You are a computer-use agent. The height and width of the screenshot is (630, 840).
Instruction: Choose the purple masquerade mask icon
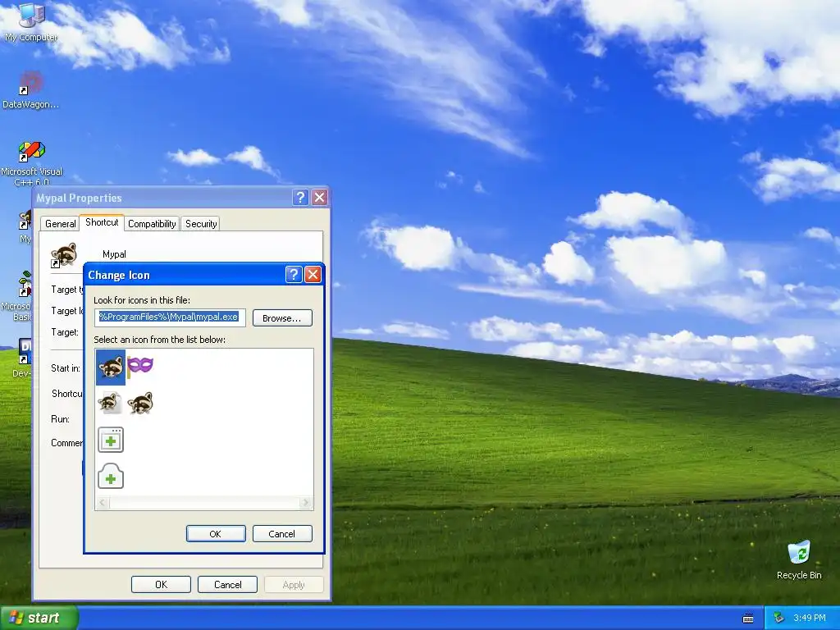point(140,365)
